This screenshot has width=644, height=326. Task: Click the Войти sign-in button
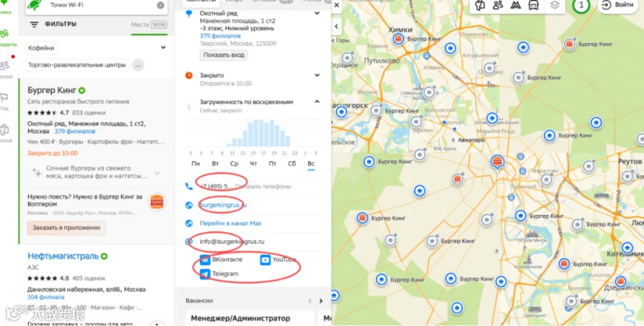pos(618,5)
